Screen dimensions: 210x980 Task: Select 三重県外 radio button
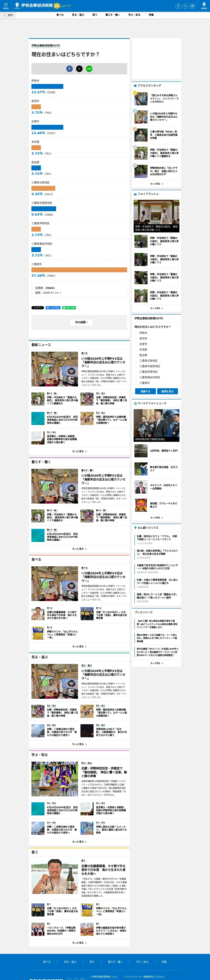[x=136, y=383]
